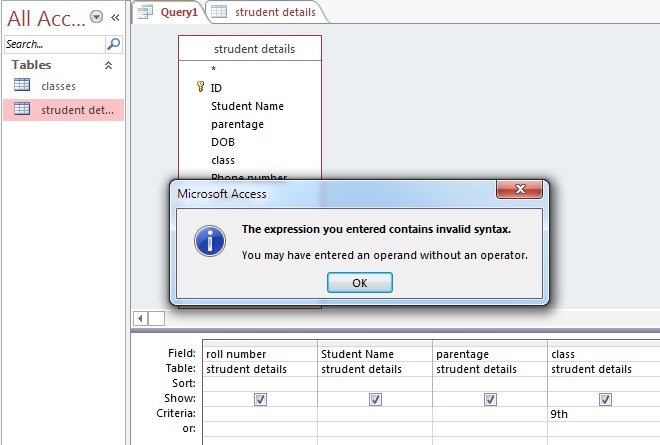Click the Table cell under roll number
The image size is (660, 445).
(260, 369)
